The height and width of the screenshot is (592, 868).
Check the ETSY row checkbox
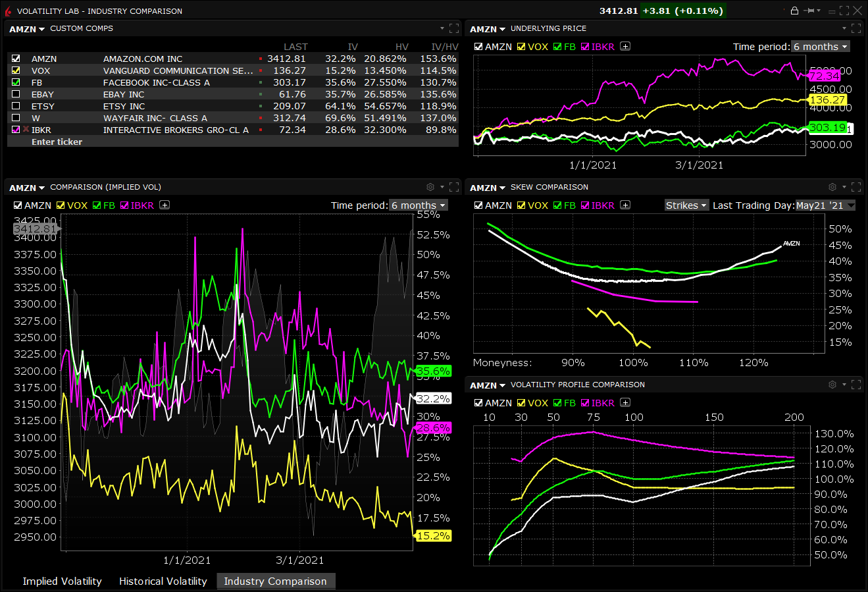16,106
